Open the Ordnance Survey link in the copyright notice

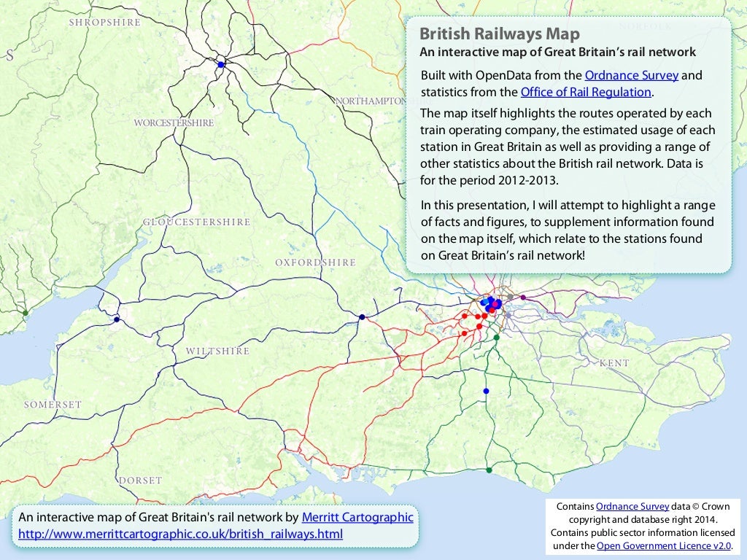click(632, 507)
